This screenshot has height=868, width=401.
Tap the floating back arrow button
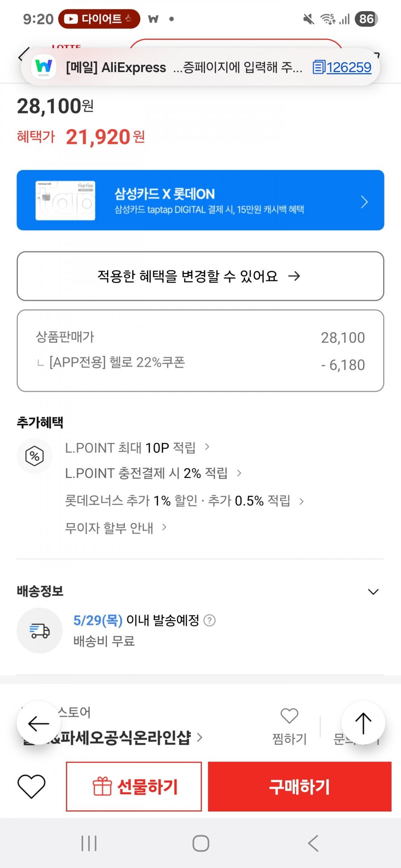(39, 723)
